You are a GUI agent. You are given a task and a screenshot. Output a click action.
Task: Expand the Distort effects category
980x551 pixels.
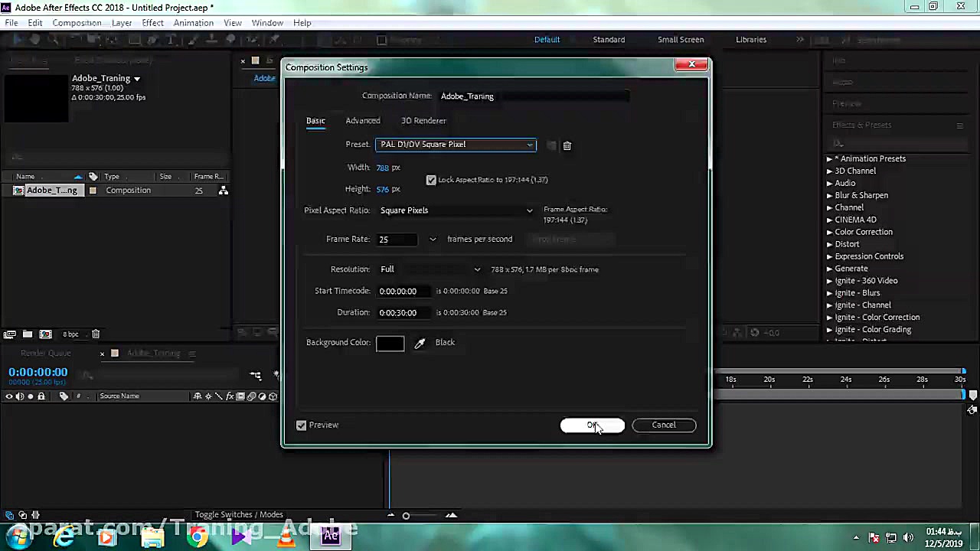point(829,245)
